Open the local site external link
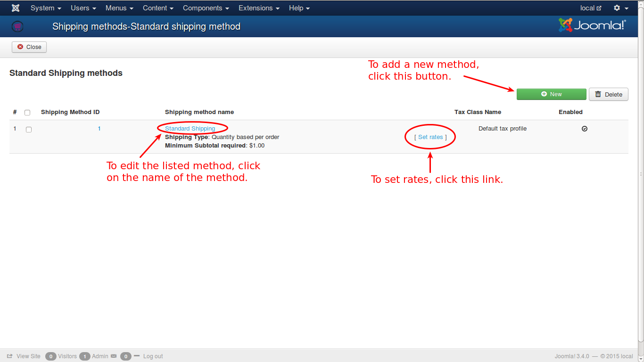 591,8
